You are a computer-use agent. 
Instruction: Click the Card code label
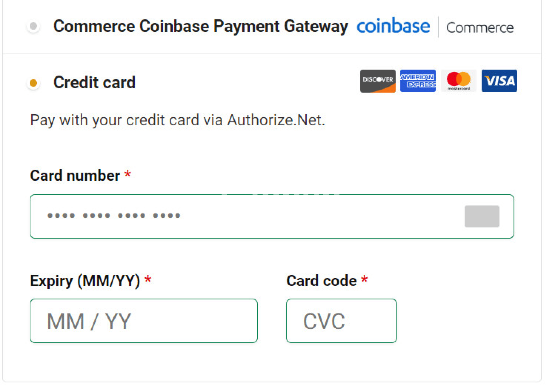[321, 281]
